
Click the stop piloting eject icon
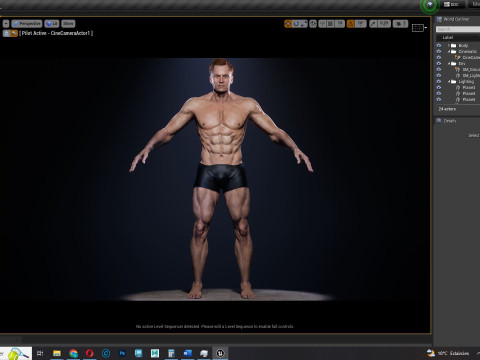point(6,33)
